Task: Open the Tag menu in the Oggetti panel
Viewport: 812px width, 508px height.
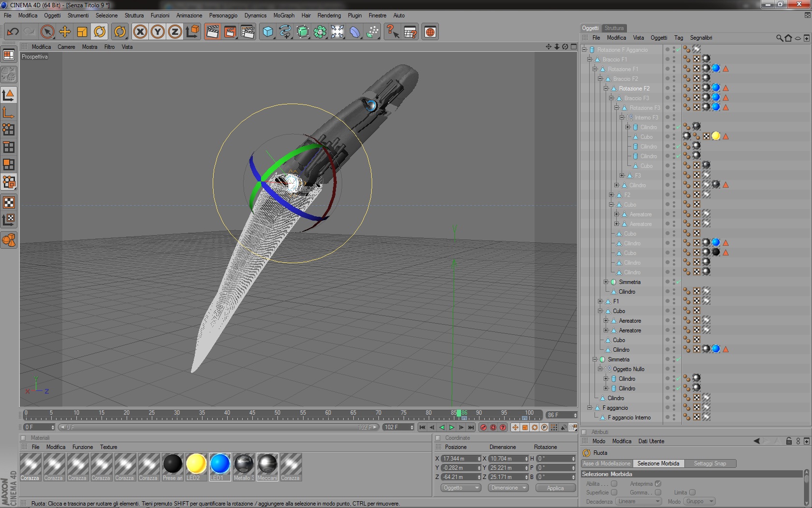Action: (x=679, y=38)
